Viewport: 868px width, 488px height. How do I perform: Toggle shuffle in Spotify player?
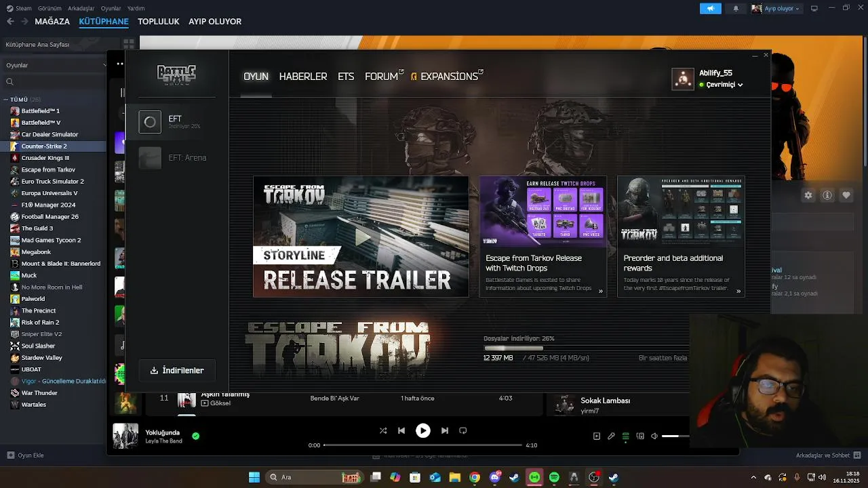[383, 430]
